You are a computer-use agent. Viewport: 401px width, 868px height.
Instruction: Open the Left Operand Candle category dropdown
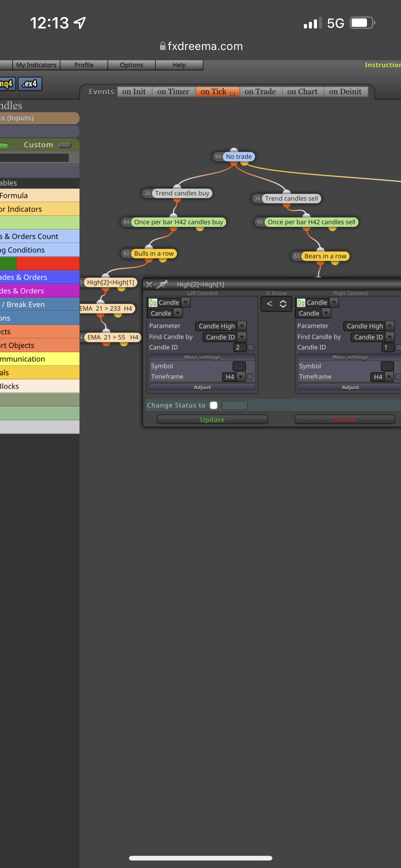[x=186, y=302]
